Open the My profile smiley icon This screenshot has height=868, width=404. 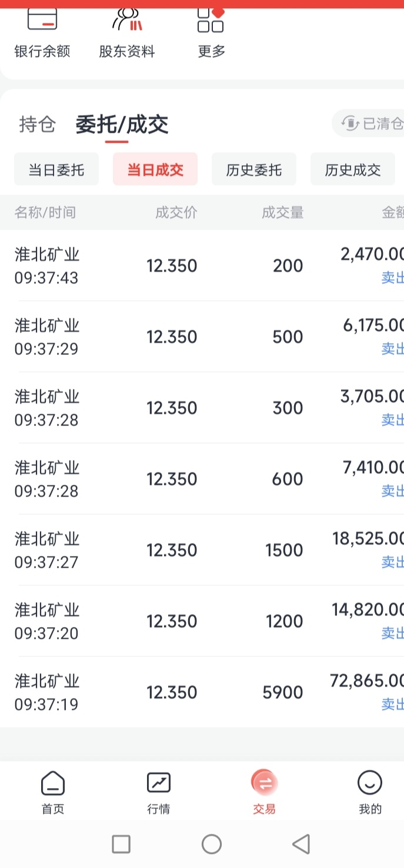[370, 783]
